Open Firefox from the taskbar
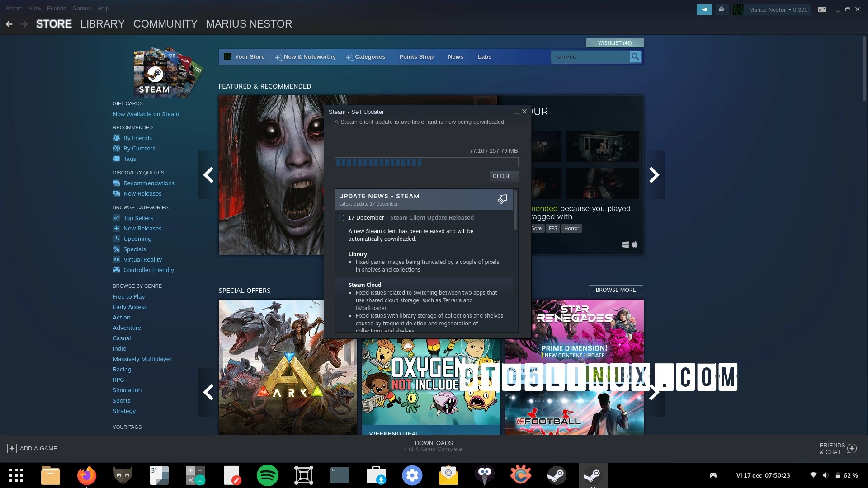The image size is (868, 488). (86, 475)
